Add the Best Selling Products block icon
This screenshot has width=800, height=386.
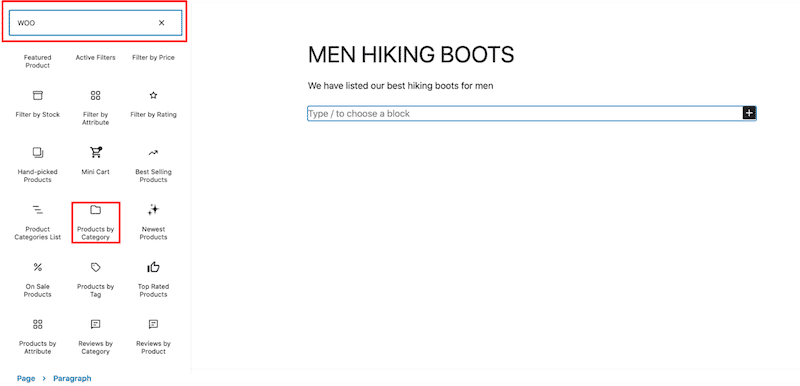(x=153, y=152)
